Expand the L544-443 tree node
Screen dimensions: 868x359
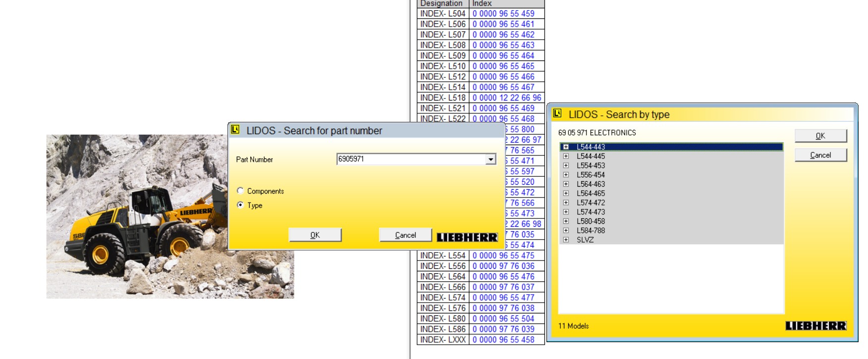[x=566, y=147]
